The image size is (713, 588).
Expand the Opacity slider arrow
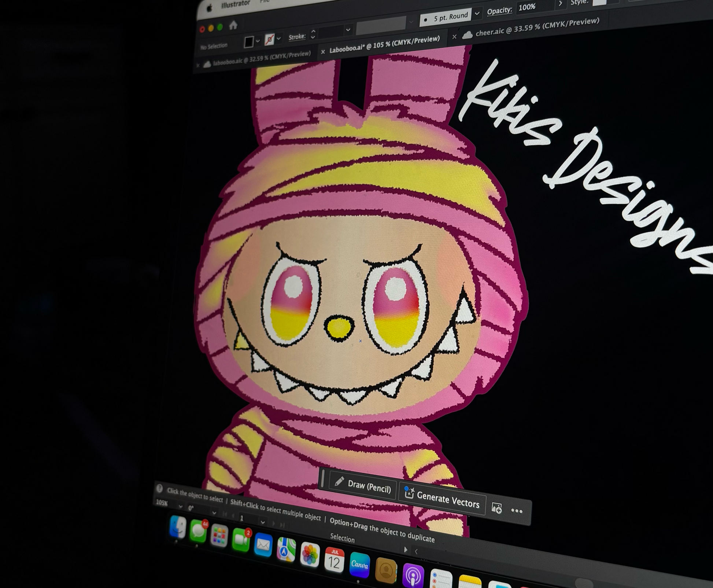pyautogui.click(x=560, y=4)
